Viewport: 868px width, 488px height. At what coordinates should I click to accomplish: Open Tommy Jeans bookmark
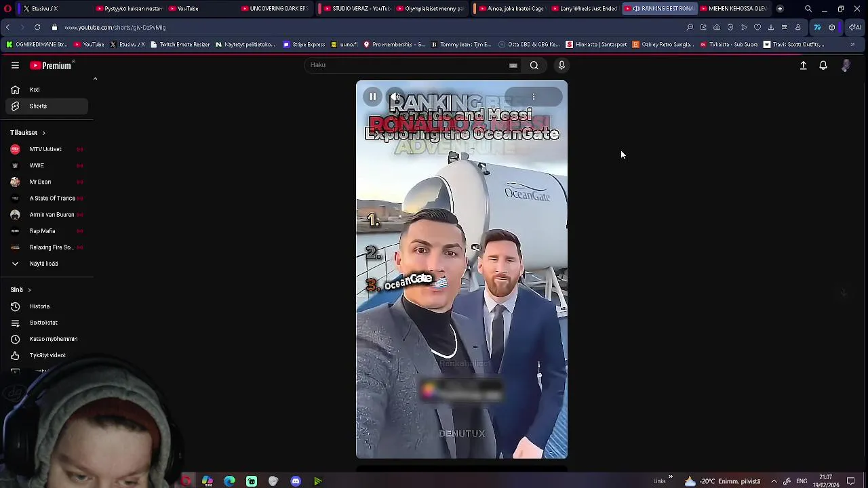(461, 45)
